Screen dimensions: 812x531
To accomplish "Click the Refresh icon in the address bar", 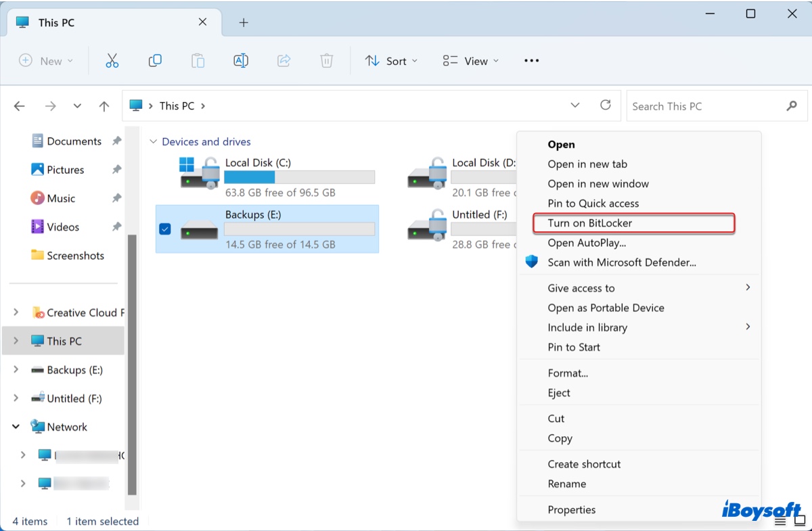I will (x=606, y=106).
